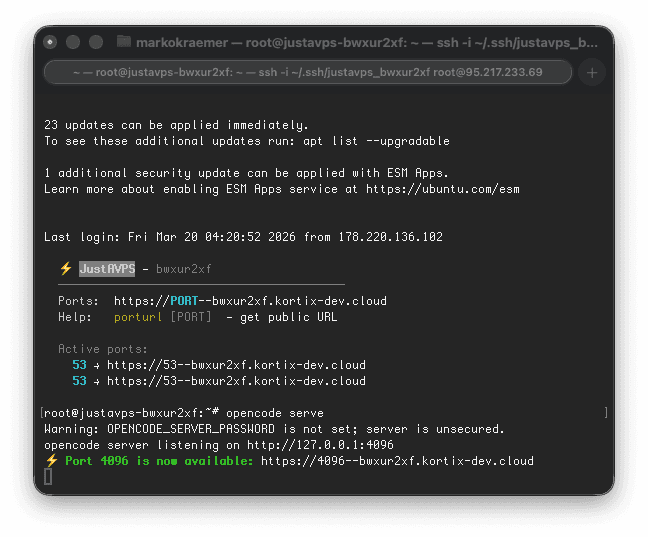Open the https://ubuntu.com/esm link
Screen dimensions: 648x537
443,189
